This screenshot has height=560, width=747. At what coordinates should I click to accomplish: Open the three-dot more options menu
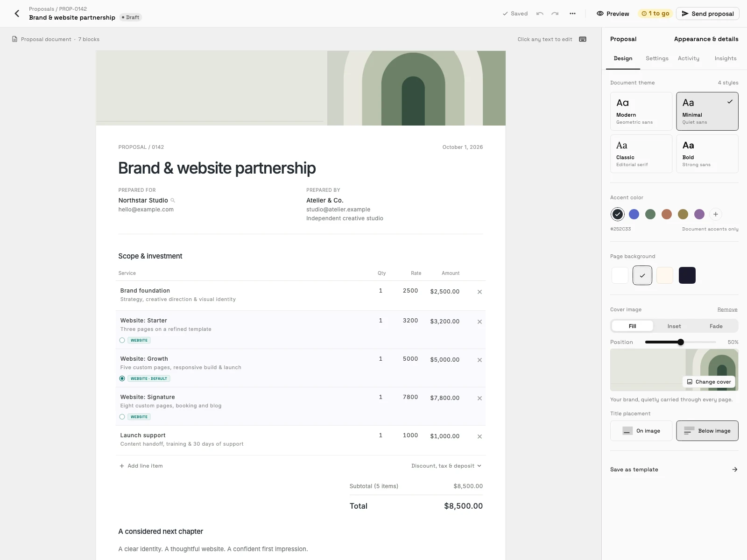click(x=572, y=14)
